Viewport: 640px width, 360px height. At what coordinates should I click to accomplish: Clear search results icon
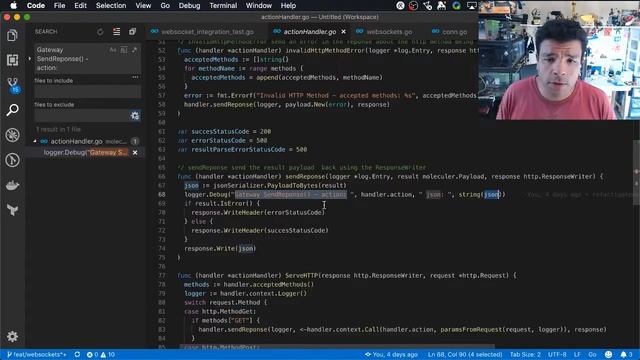coord(116,32)
